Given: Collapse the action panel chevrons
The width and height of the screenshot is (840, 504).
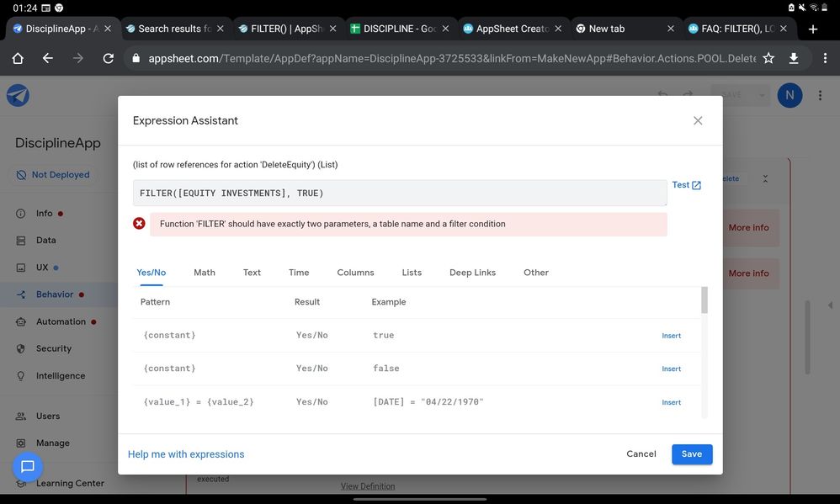Looking at the screenshot, I should [765, 179].
